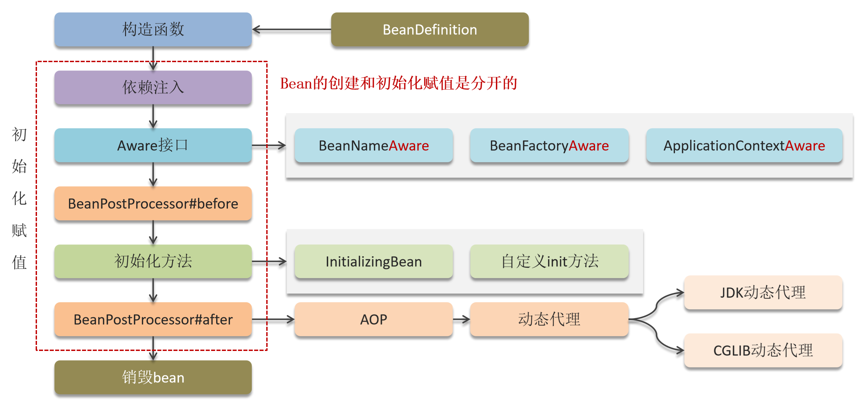Select the AOP box
Screen dimensions: 868x403
374,319
